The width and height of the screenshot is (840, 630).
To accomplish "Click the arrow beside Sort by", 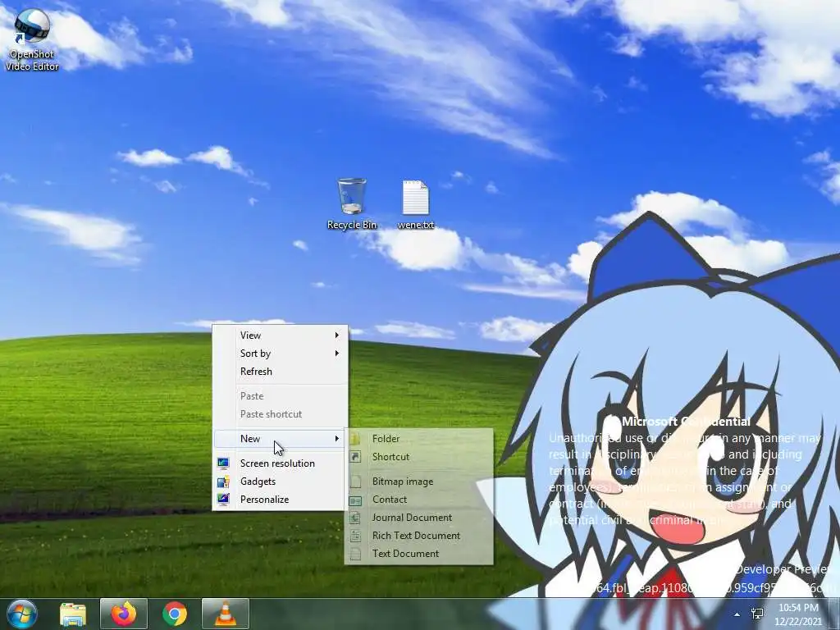I will (x=337, y=354).
